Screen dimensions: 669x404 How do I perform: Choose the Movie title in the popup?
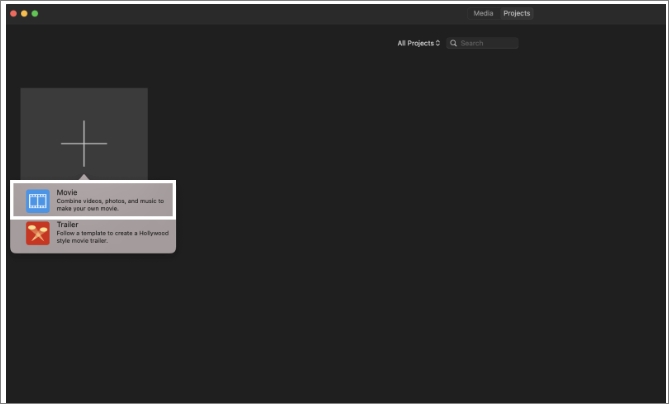(67, 192)
